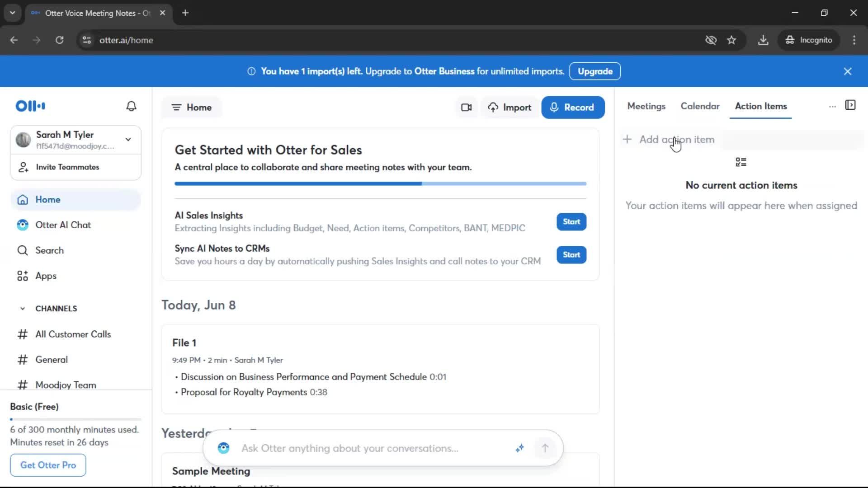Click the send arrow in Ask Otter bar
Viewport: 868px width, 488px height.
pyautogui.click(x=545, y=448)
